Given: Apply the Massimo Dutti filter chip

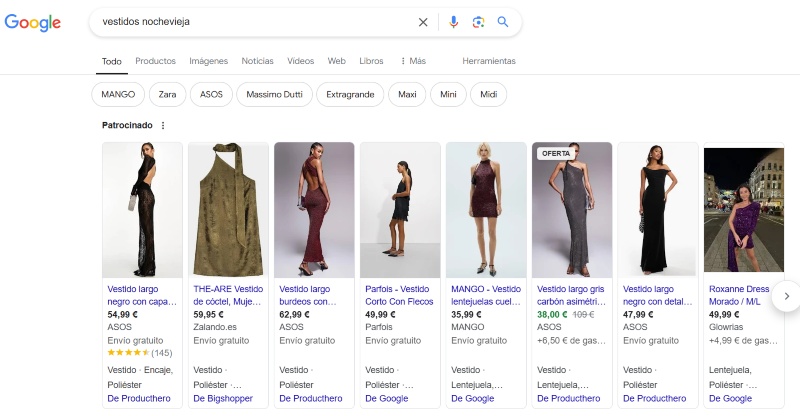Looking at the screenshot, I should pyautogui.click(x=274, y=94).
